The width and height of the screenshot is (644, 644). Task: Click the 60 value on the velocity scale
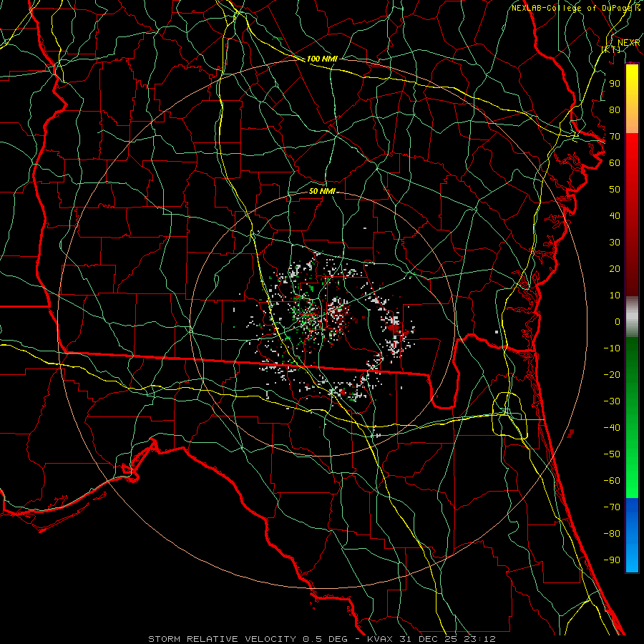click(615, 163)
